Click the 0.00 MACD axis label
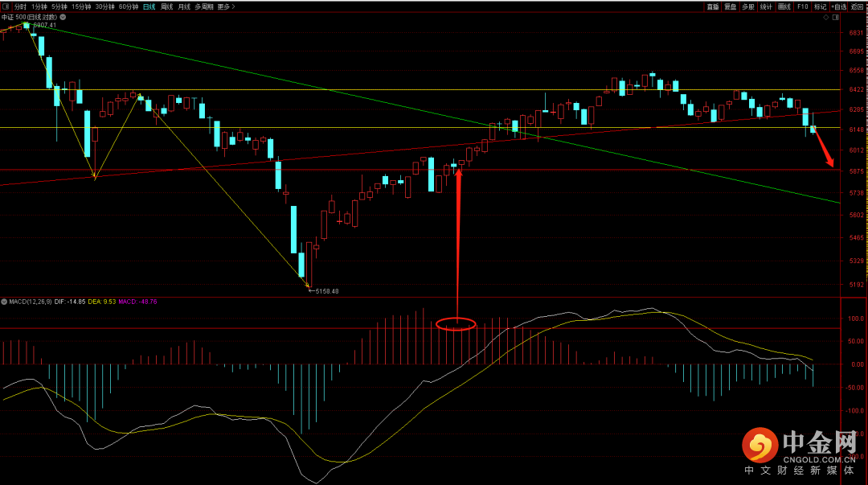The width and height of the screenshot is (868, 485). pos(858,364)
